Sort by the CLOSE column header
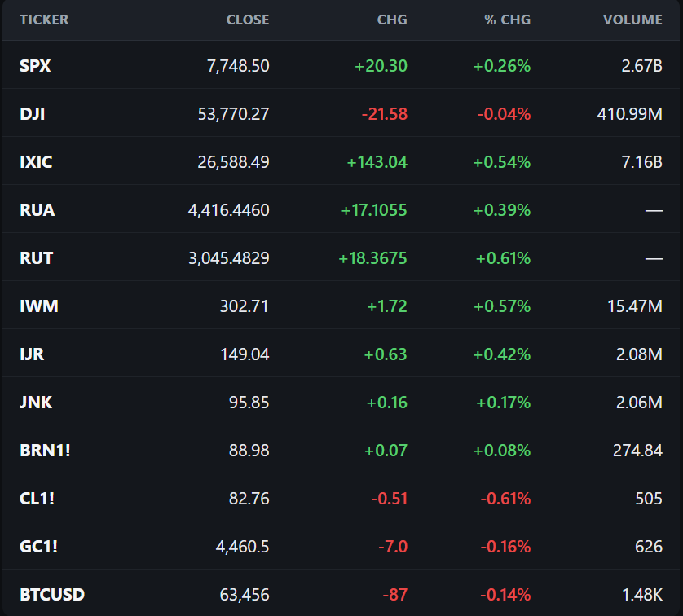Screen dimensions: 683x616 (x=248, y=20)
